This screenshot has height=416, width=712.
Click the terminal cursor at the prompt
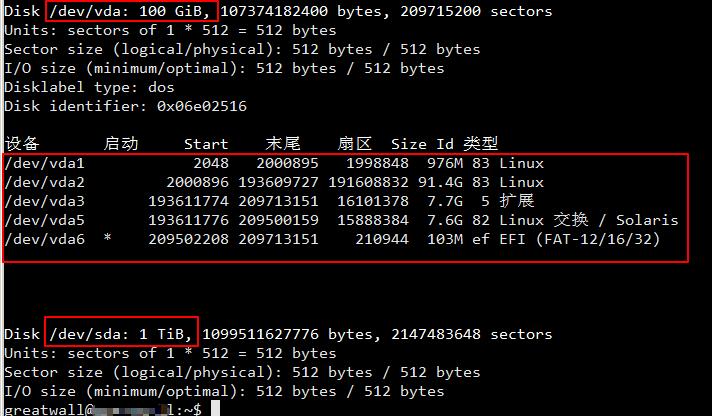pos(212,410)
